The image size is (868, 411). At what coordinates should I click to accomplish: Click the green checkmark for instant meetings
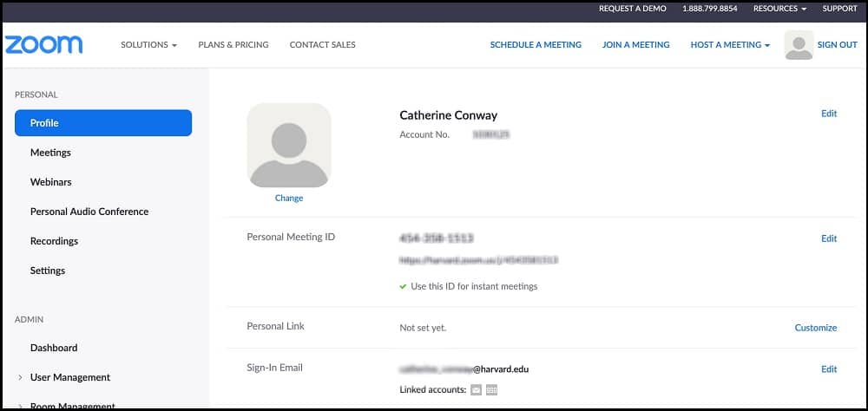pos(403,286)
